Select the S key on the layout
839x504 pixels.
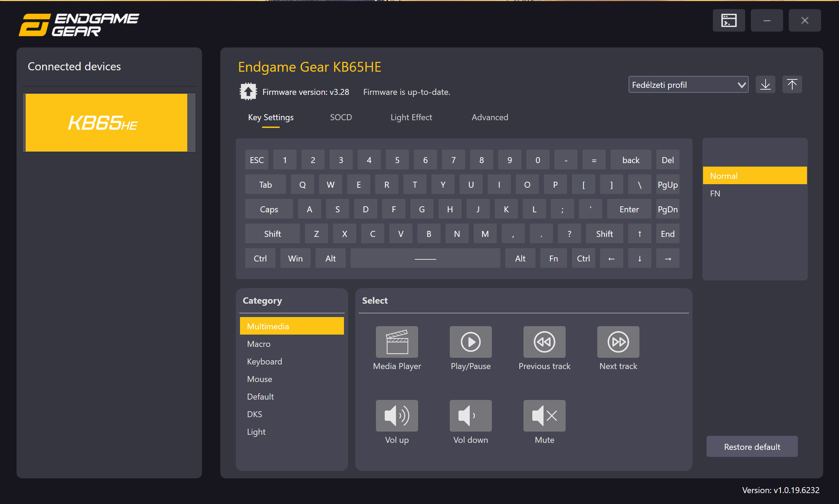click(x=337, y=209)
